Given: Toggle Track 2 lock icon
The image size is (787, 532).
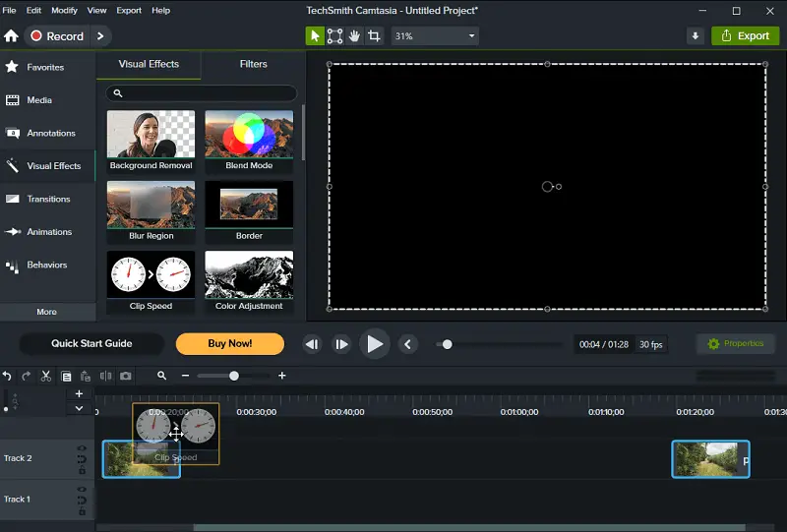Looking at the screenshot, I should (x=82, y=470).
